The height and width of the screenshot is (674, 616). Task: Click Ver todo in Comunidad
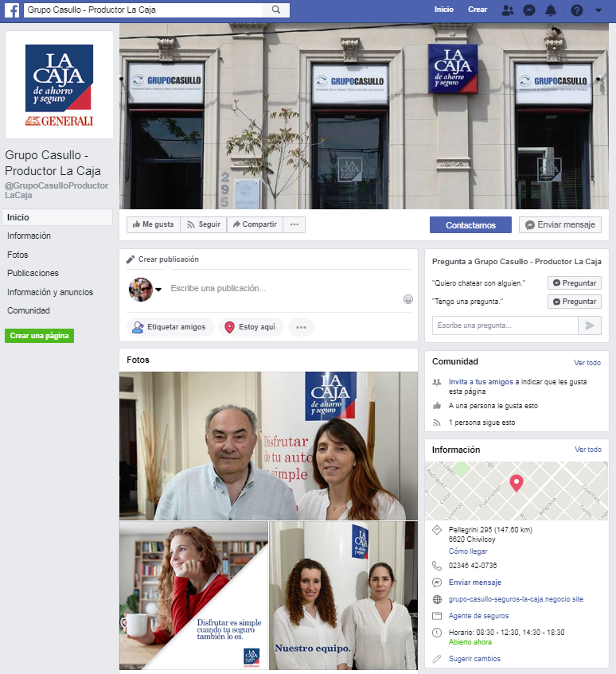587,362
